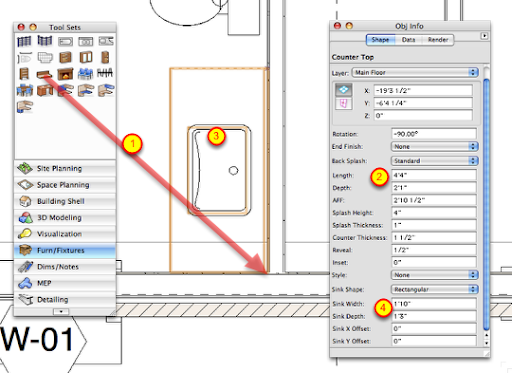The width and height of the screenshot is (512, 373).
Task: Click the Z coordinate field
Action: (423, 116)
